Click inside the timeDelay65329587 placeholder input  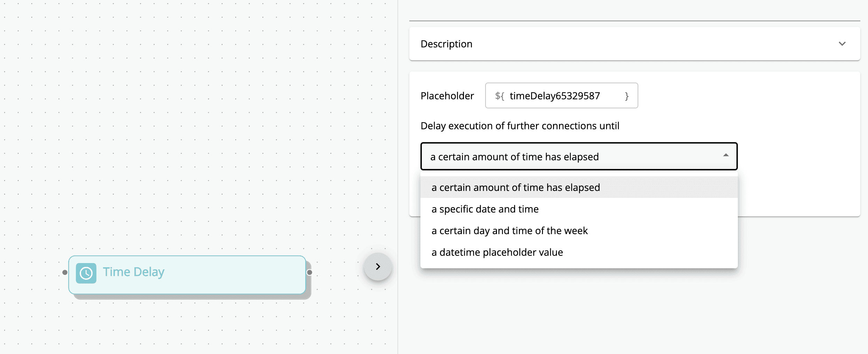tap(556, 96)
